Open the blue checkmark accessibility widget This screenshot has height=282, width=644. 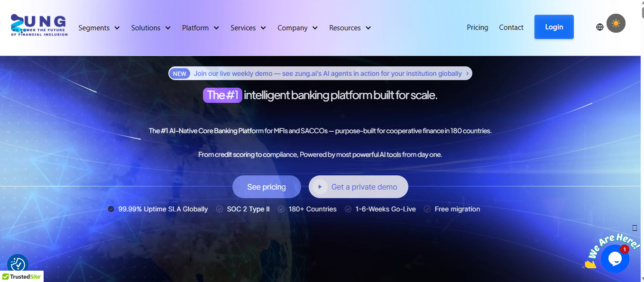pos(18,265)
